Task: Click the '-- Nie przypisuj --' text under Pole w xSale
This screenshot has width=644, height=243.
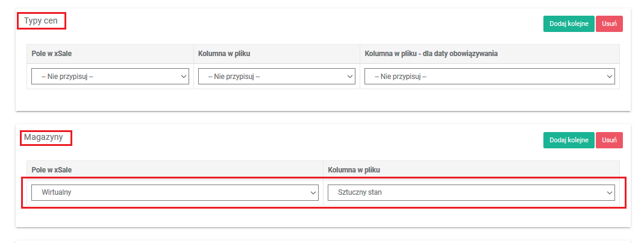Action: (67, 77)
